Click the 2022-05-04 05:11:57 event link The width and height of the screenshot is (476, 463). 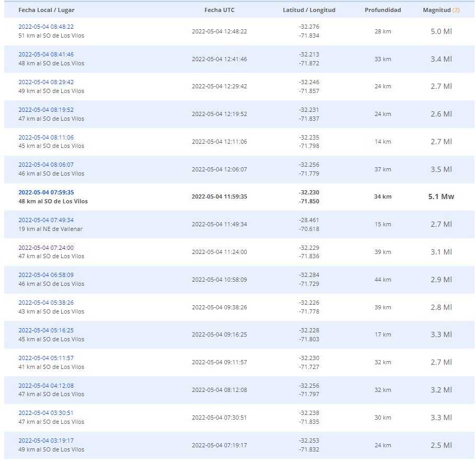tap(46, 358)
